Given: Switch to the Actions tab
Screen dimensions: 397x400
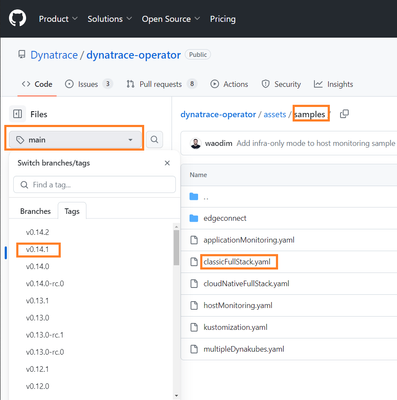Looking at the screenshot, I should (x=229, y=84).
